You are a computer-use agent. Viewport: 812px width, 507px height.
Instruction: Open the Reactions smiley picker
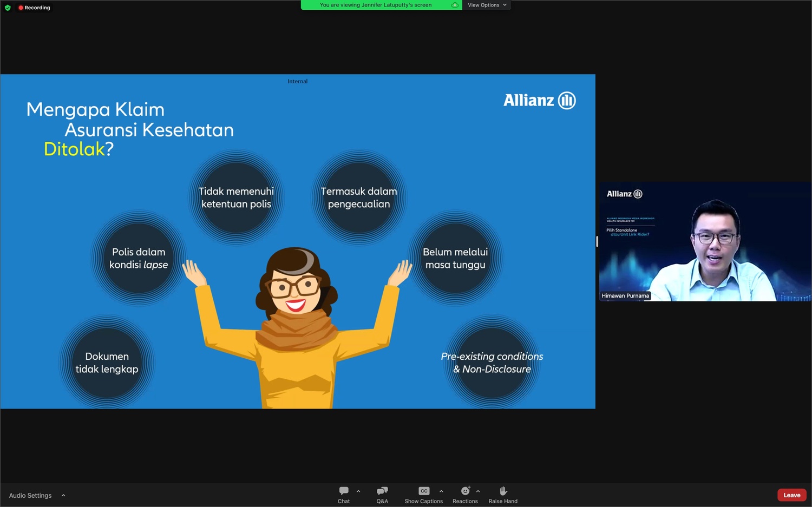coord(465,491)
